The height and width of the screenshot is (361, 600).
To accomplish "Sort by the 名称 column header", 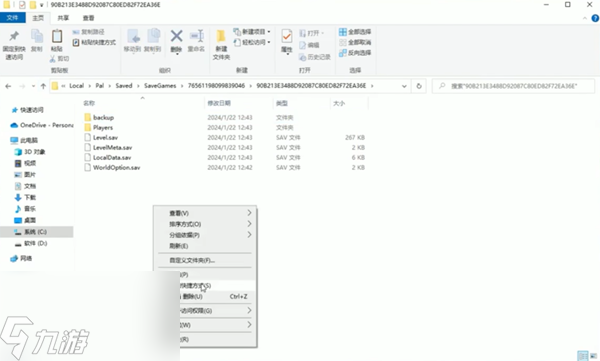I will coord(89,103).
